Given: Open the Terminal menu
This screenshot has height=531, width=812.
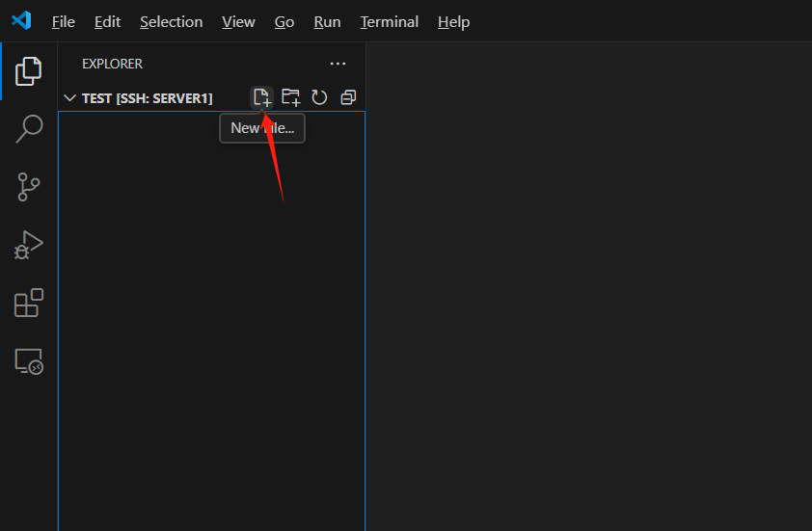Looking at the screenshot, I should click(x=389, y=21).
